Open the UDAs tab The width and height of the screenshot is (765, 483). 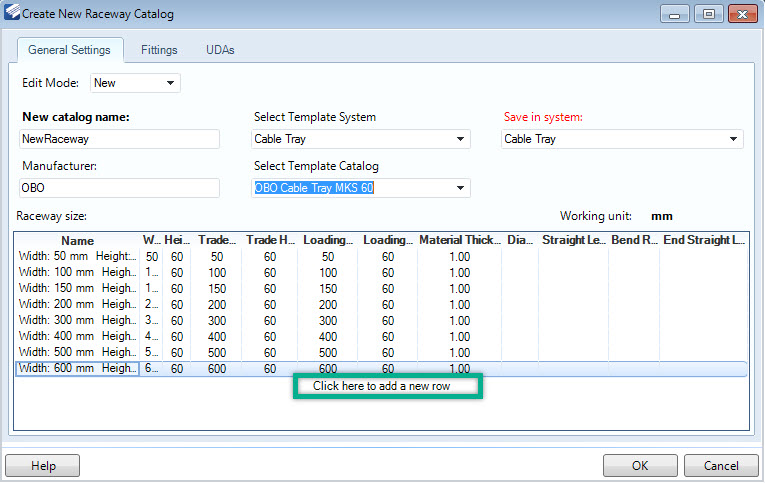(220, 50)
